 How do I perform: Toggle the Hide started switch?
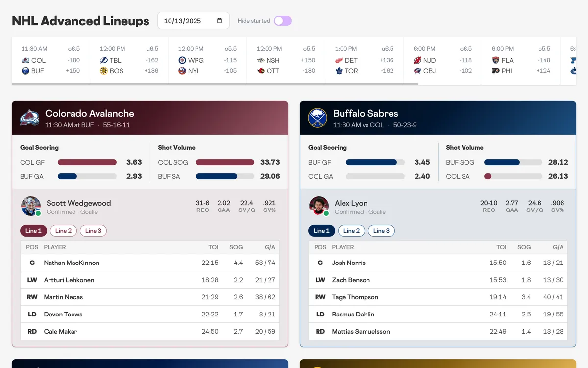pos(283,21)
